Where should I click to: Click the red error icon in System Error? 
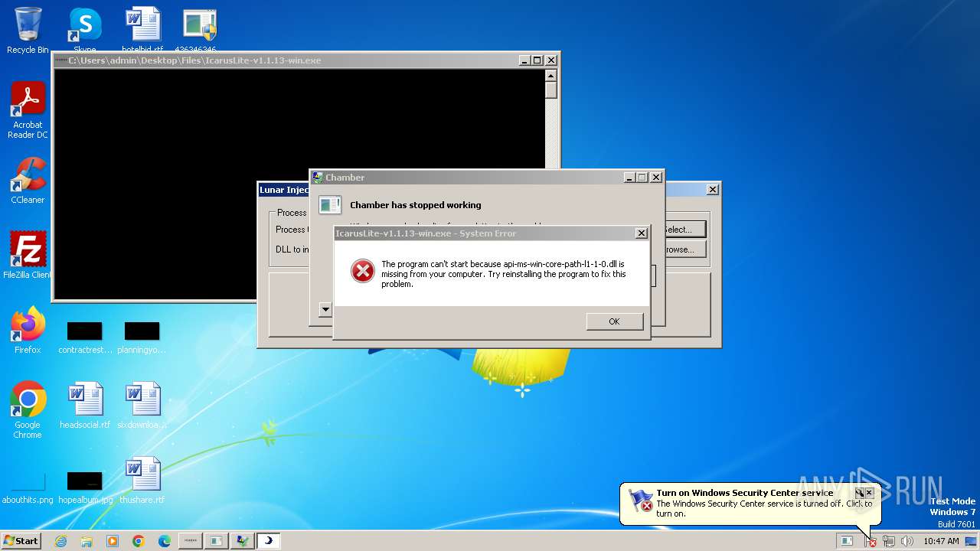click(362, 271)
